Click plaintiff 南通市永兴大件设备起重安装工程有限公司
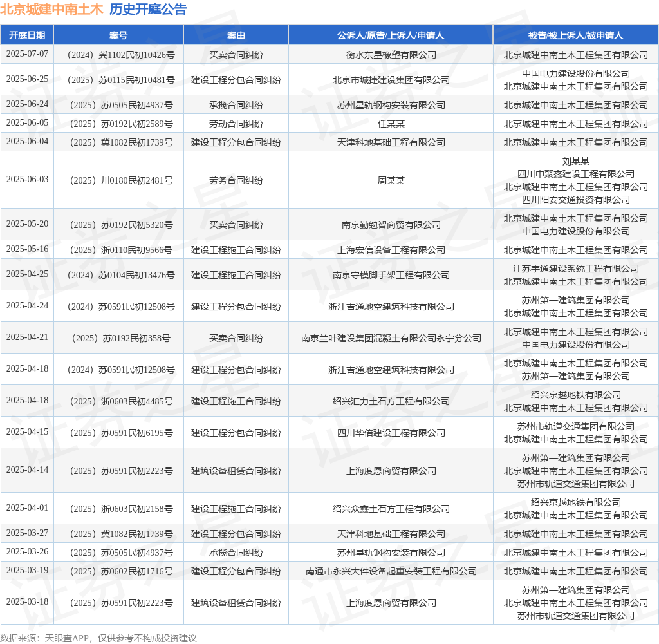 pyautogui.click(x=391, y=571)
